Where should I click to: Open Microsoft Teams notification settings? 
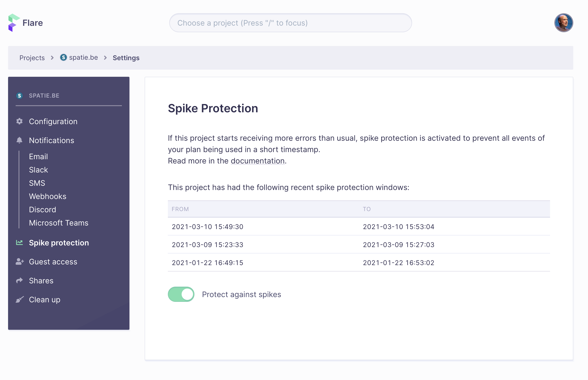(x=59, y=223)
